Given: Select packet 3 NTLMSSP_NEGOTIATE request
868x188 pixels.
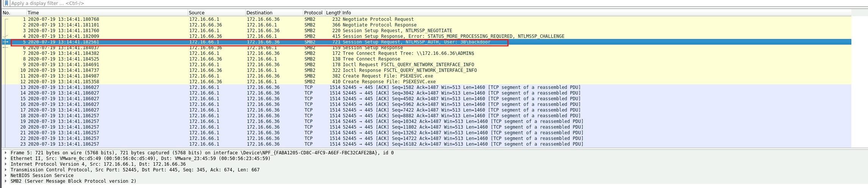Looking at the screenshot, I should (427, 31).
